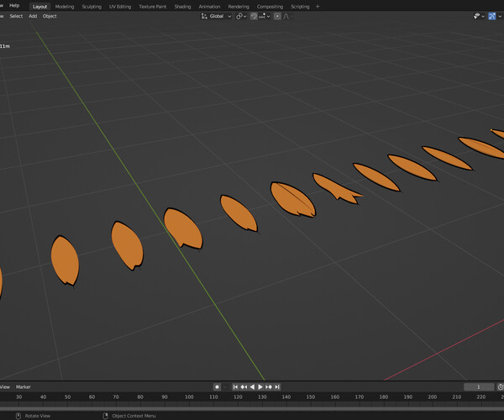The width and height of the screenshot is (504, 420).
Task: Select the petal with the center crease
Action: (x=293, y=200)
